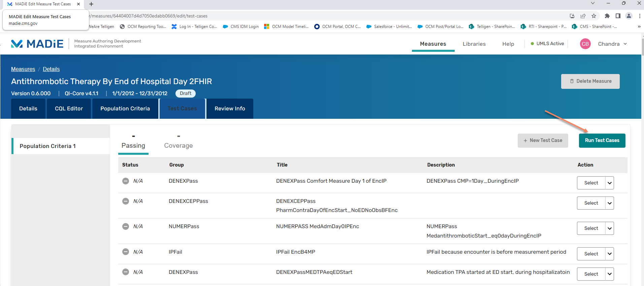Expand action dropdown arrow for DENEXPass Comfort Measure row
The width and height of the screenshot is (644, 286).
[x=610, y=183]
